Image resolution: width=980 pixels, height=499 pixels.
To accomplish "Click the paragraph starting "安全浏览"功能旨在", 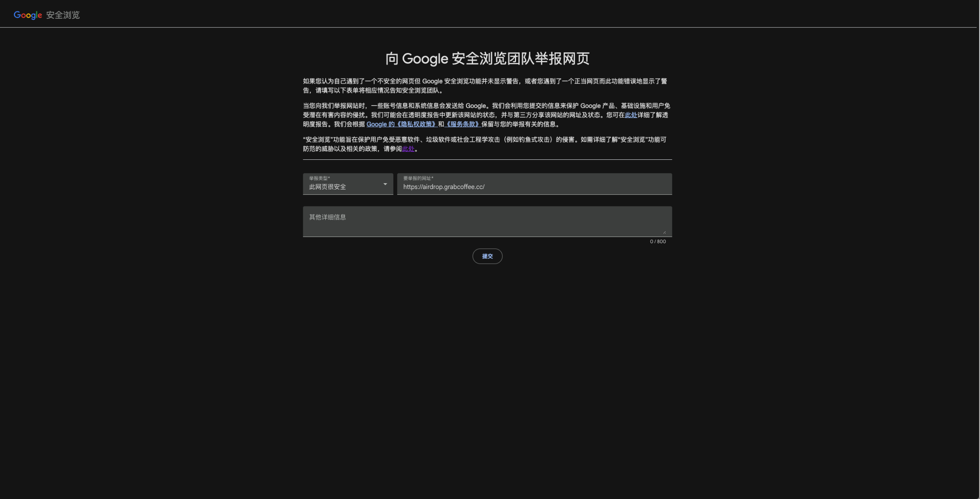I will pyautogui.click(x=484, y=144).
